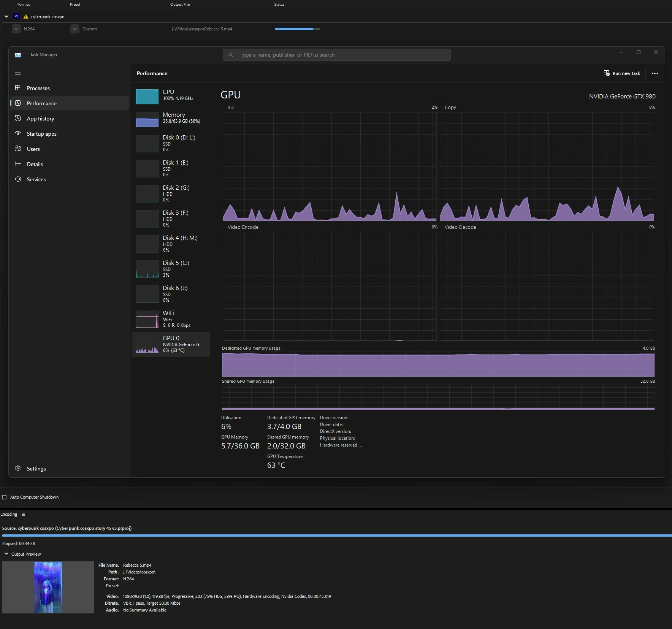Click the Users people icon

(x=18, y=149)
